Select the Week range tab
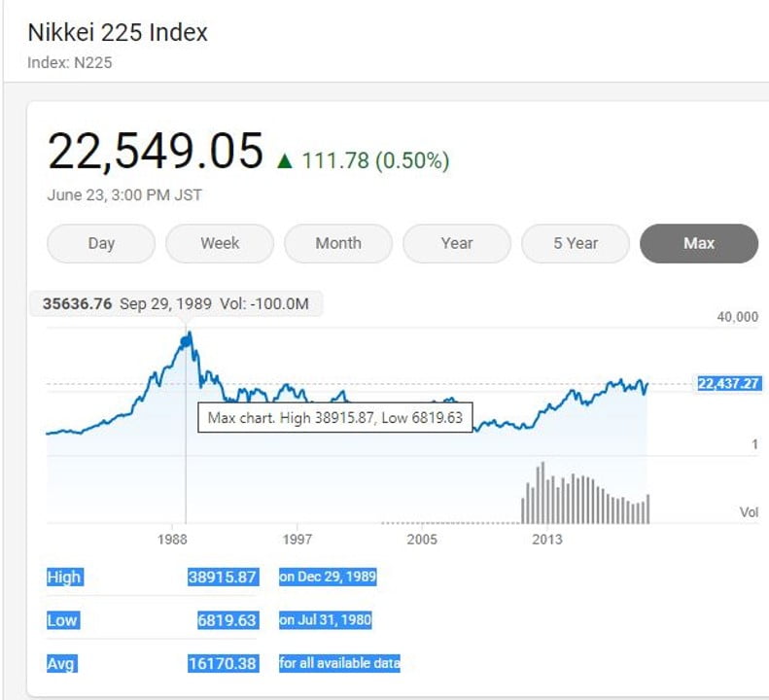The image size is (769, 700). tap(220, 243)
